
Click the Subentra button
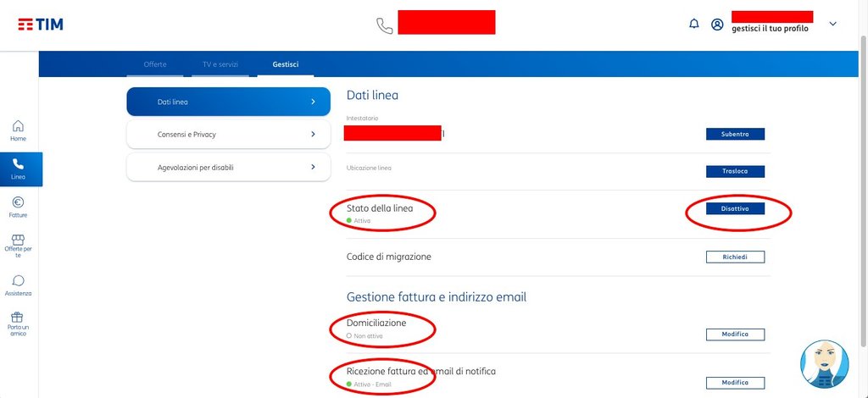click(x=735, y=135)
